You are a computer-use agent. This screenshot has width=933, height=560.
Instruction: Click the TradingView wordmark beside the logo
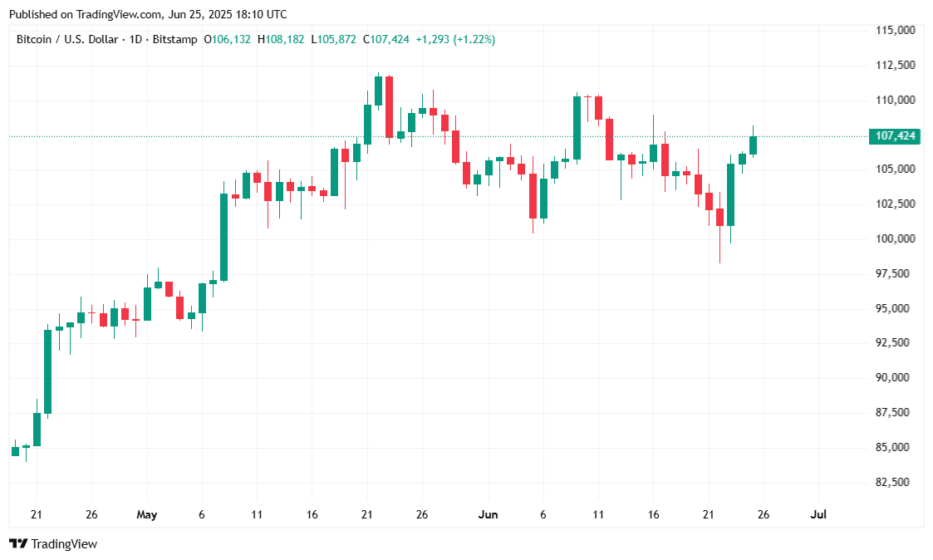(64, 544)
